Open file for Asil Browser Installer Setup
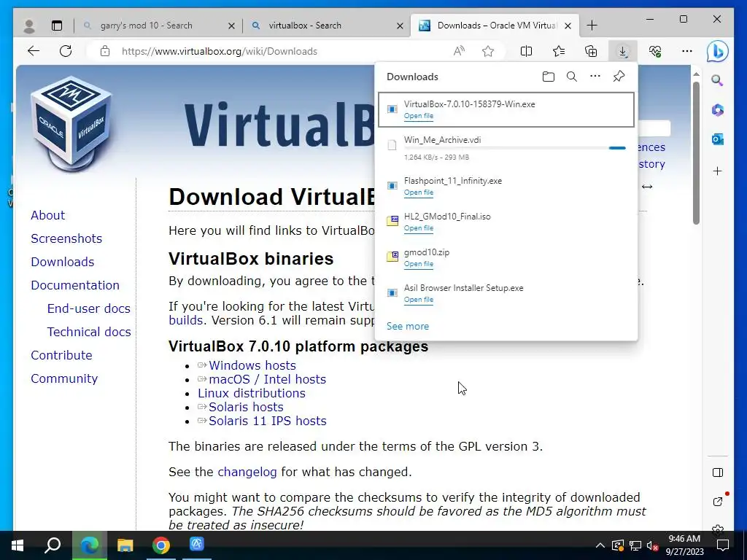The height and width of the screenshot is (560, 747). (x=419, y=300)
